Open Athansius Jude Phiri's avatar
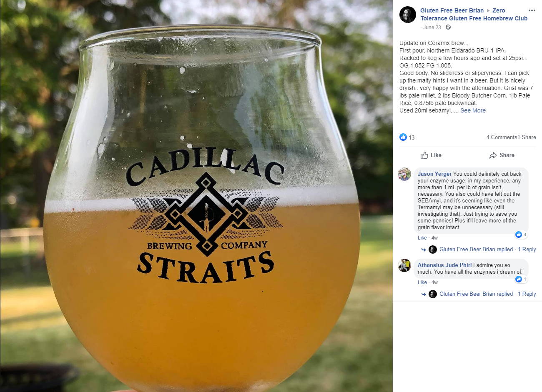The width and height of the screenshot is (542, 392). (x=404, y=265)
